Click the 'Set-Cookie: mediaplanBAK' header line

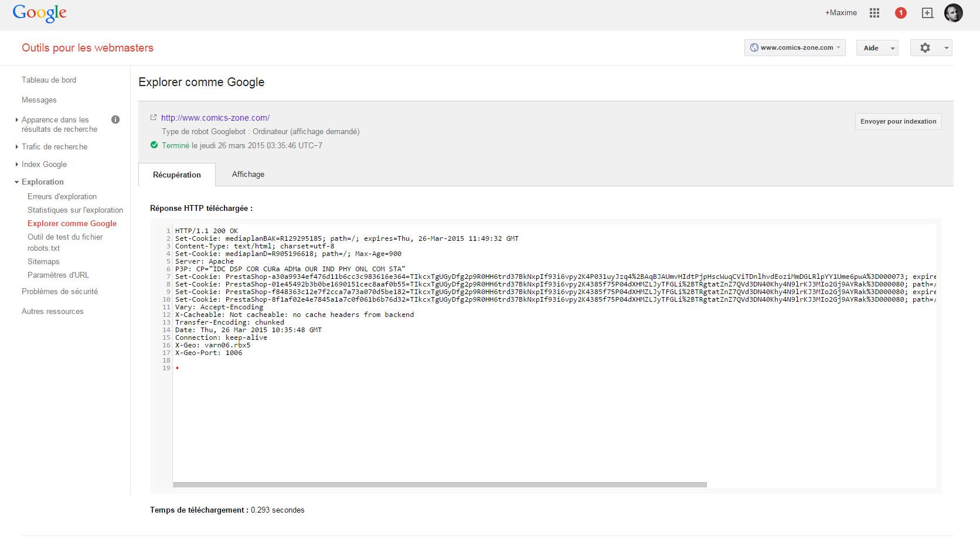pyautogui.click(x=347, y=238)
